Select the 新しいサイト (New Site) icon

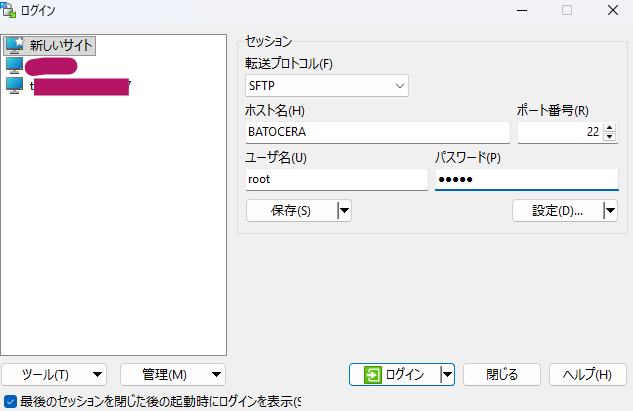pyautogui.click(x=14, y=45)
